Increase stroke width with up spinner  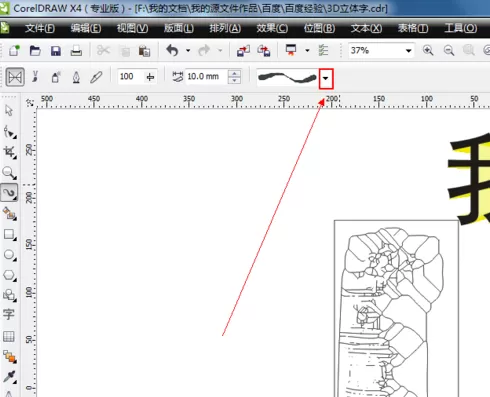(x=234, y=73)
